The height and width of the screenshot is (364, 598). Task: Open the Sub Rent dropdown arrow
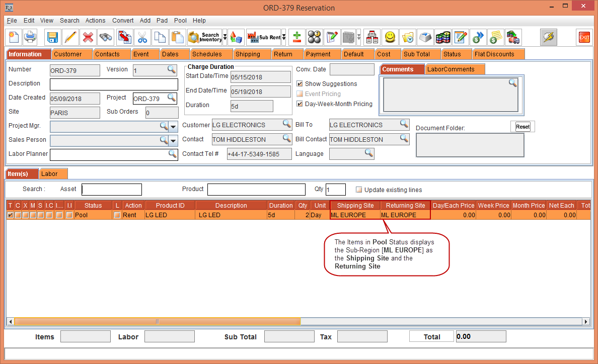pos(284,37)
